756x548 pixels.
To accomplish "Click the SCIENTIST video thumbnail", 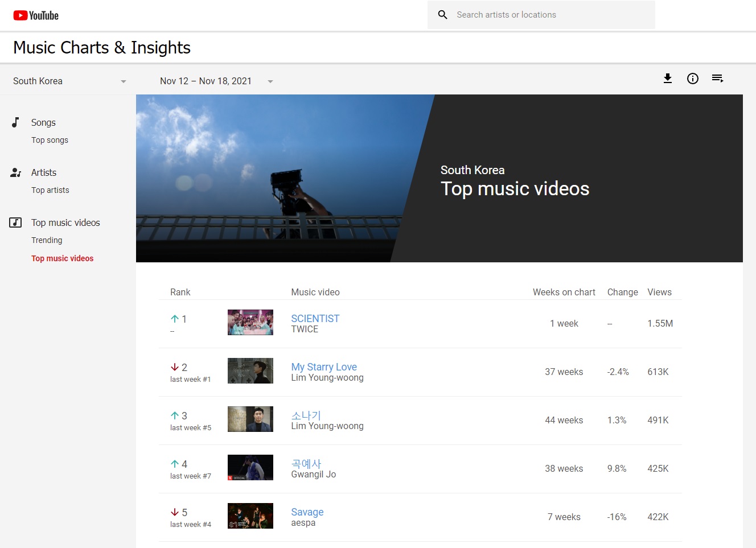I will point(250,322).
